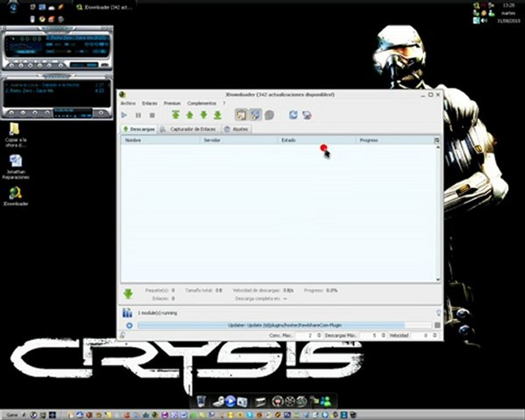This screenshot has height=420, width=525.
Task: Move selection up with the green up arrow
Action: [190, 116]
